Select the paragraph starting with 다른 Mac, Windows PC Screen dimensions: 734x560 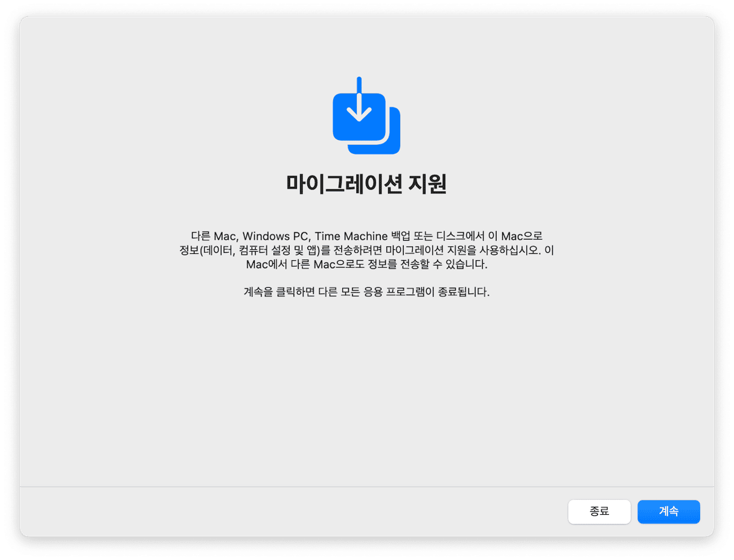pos(366,250)
